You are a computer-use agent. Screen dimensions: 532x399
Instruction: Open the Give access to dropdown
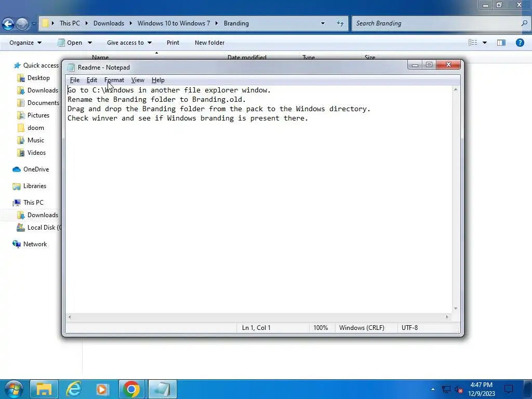(129, 43)
